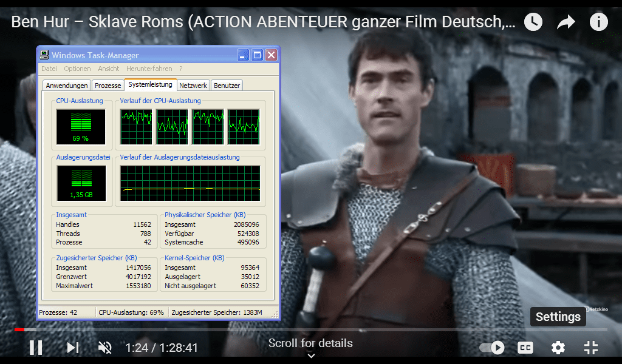The image size is (622, 364).
Task: Unmute the video sound
Action: (104, 348)
